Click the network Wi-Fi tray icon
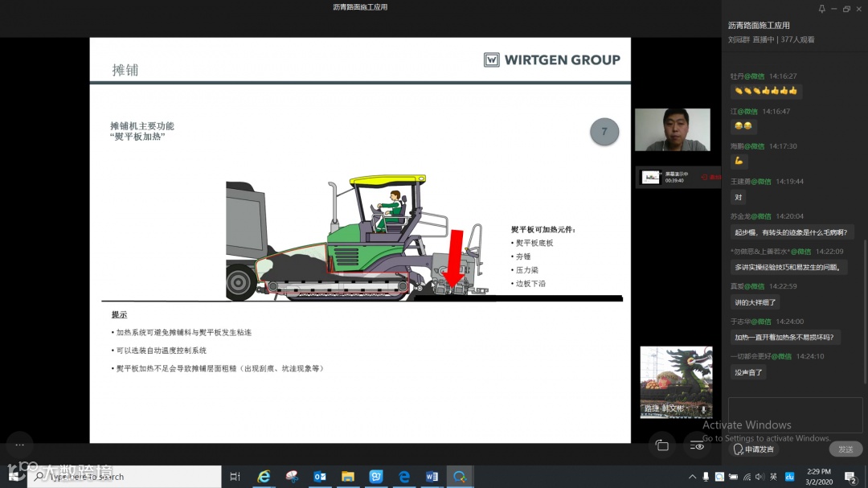This screenshot has width=868, height=488. (747, 477)
